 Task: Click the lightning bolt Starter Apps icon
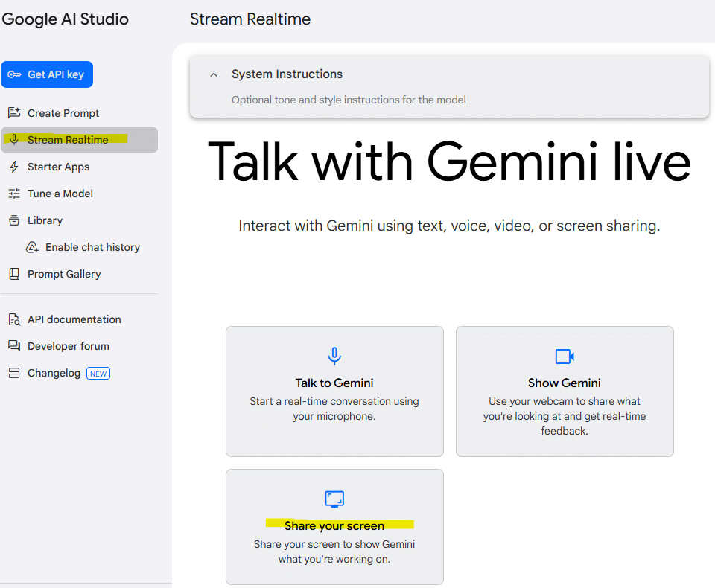(14, 167)
